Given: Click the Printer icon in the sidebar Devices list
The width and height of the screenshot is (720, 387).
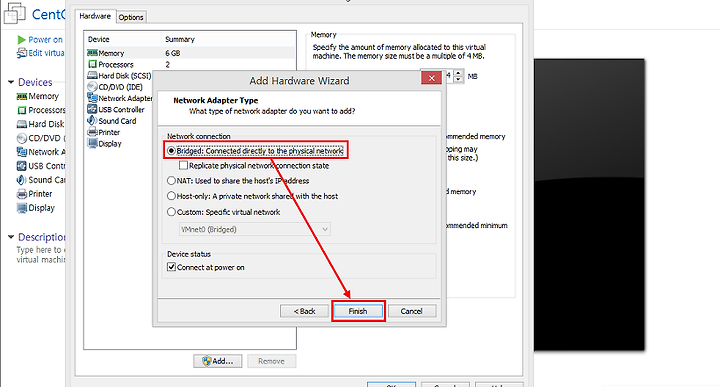Looking at the screenshot, I should pos(22,194).
